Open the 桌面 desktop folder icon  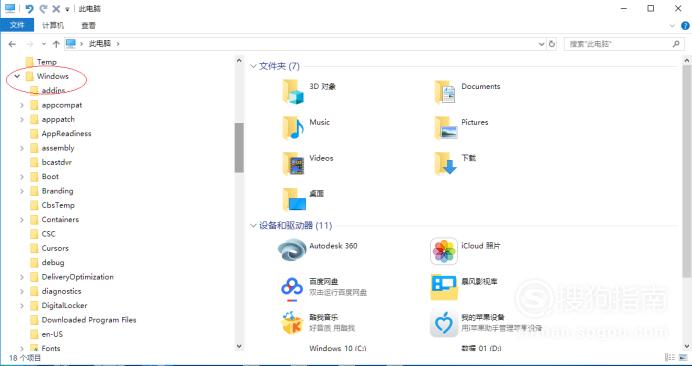(294, 199)
